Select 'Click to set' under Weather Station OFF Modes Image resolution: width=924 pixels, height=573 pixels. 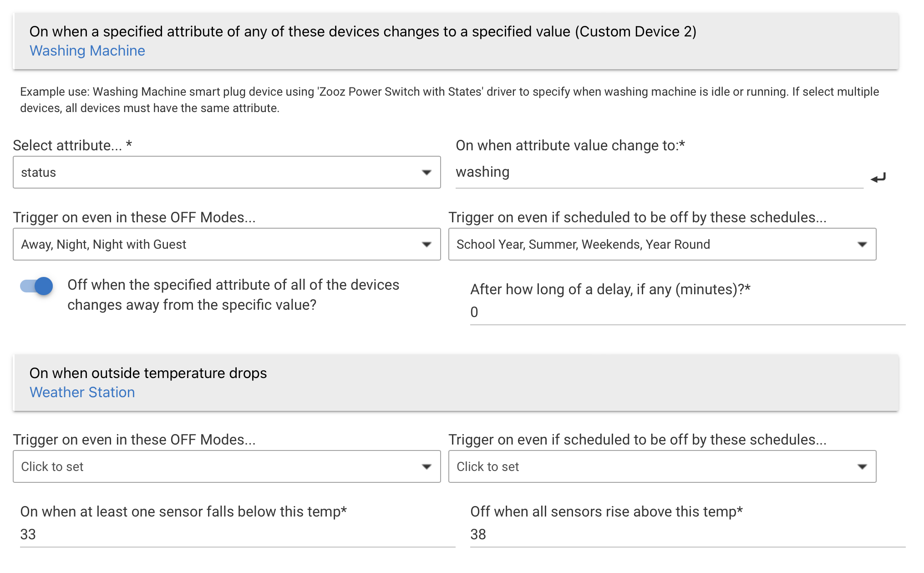pos(218,466)
